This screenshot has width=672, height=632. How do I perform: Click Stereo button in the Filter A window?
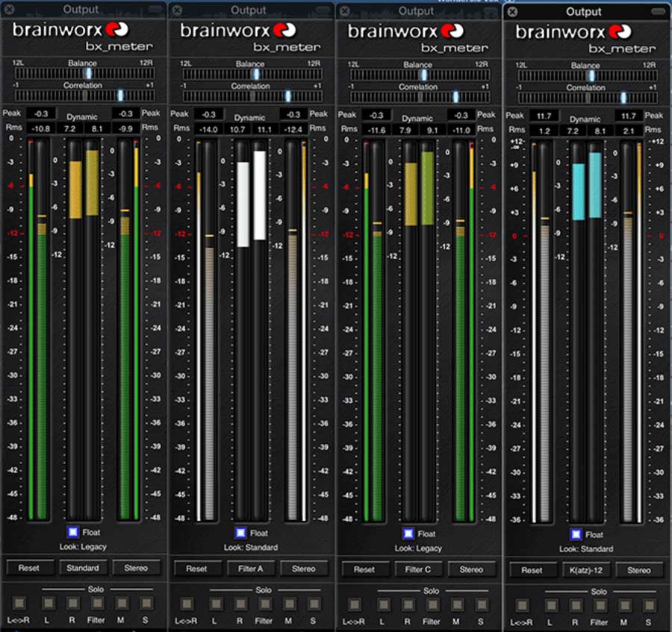(303, 569)
